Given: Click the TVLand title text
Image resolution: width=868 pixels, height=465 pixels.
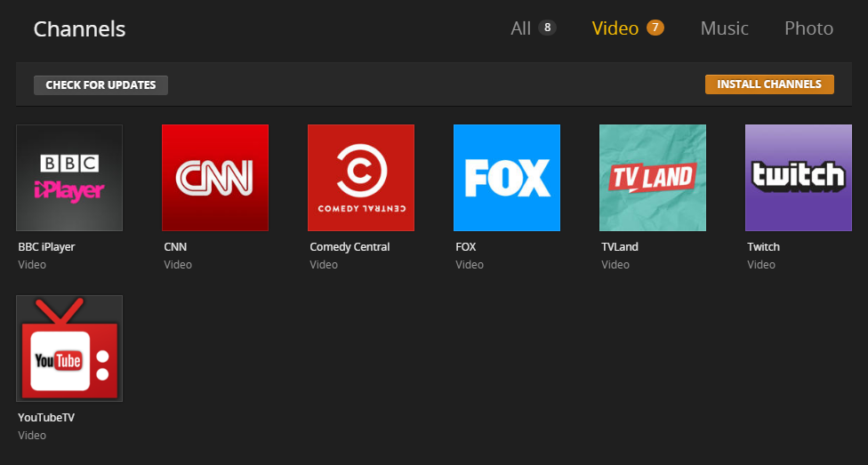Looking at the screenshot, I should 620,247.
